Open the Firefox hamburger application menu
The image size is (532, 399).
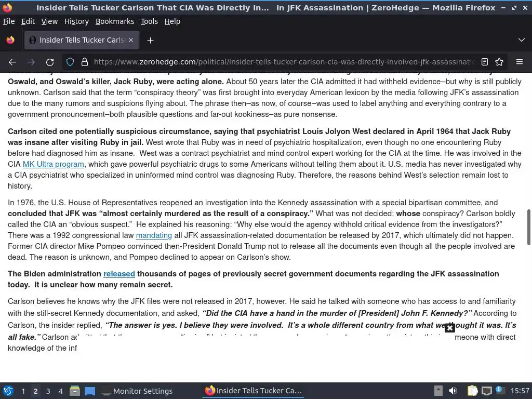point(519,62)
